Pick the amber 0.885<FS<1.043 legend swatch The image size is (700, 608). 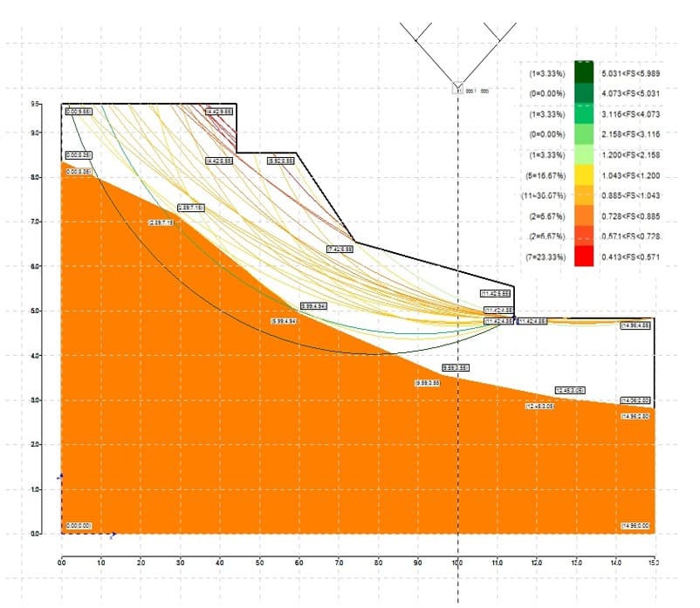click(584, 195)
